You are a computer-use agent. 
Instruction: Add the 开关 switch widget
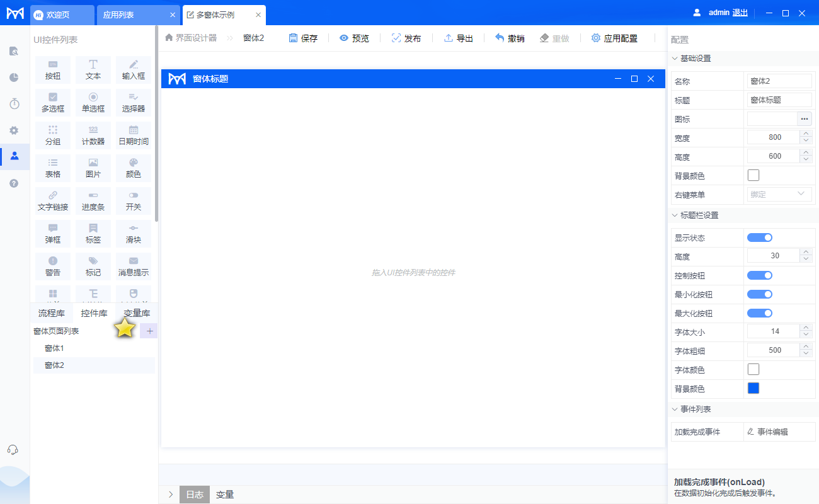pos(134,201)
